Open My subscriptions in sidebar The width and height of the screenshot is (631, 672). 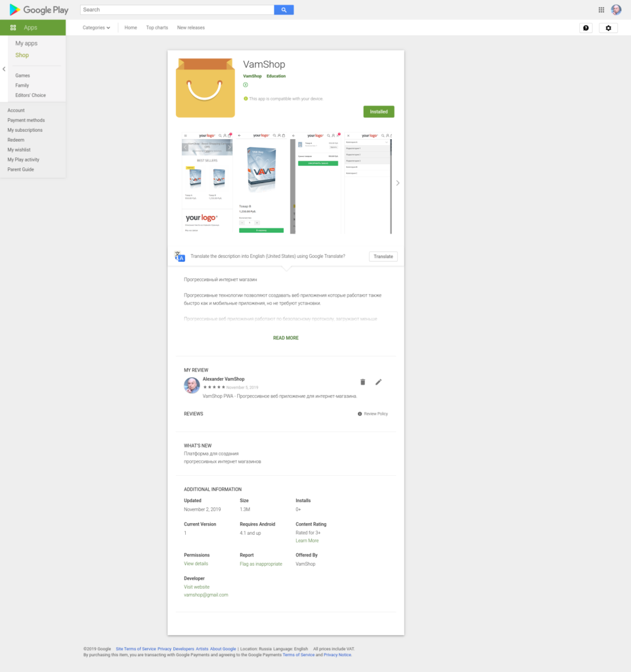point(25,130)
